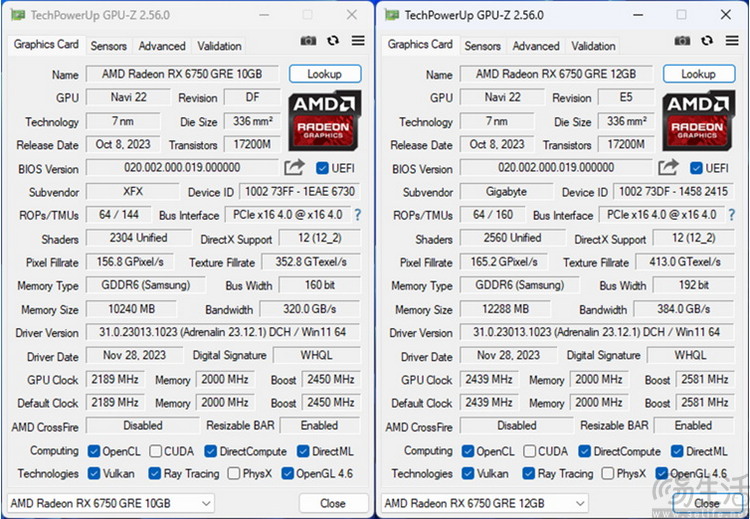Toggle Ray Tracing checkbox in 12GB window
The height and width of the screenshot is (519, 750).
click(528, 474)
